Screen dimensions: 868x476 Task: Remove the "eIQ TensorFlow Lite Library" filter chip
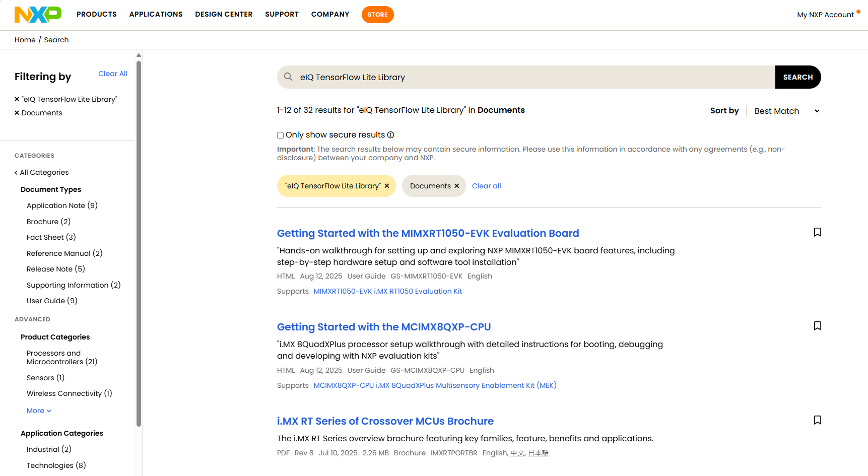(x=387, y=186)
